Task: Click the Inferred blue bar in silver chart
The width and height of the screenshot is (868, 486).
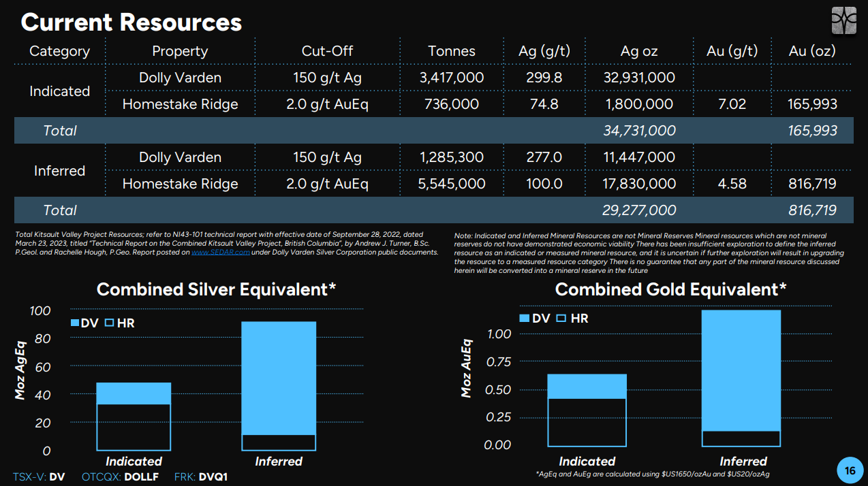Action: point(279,378)
